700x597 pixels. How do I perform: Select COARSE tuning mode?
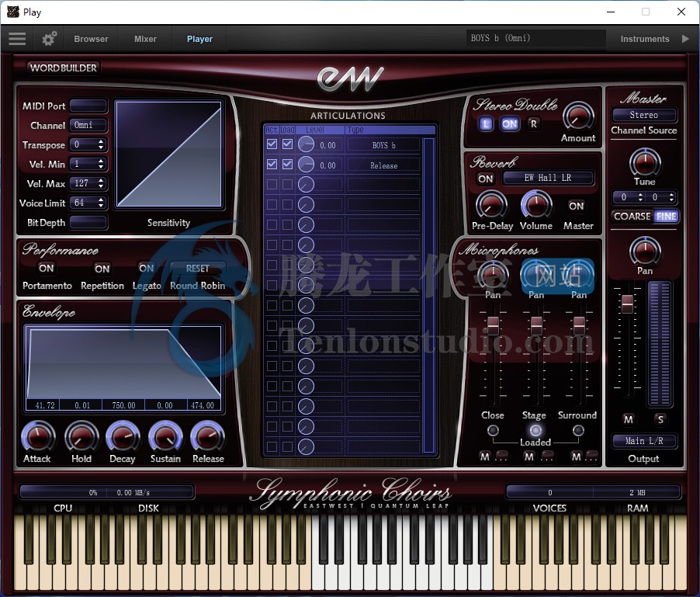632,217
